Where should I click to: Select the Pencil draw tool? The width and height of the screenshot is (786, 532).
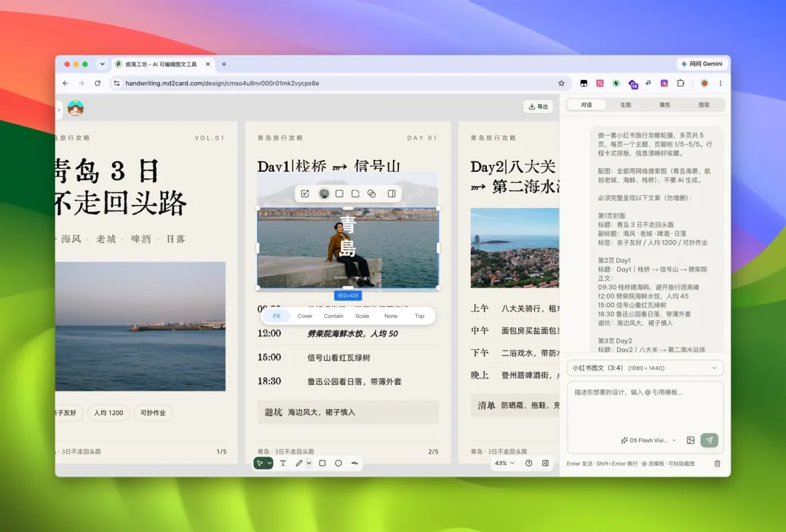(299, 464)
